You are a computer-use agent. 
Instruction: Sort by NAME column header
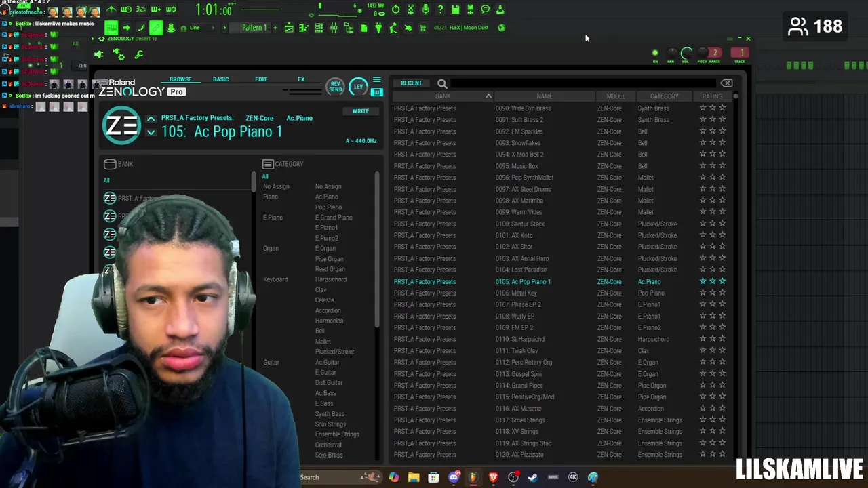545,96
